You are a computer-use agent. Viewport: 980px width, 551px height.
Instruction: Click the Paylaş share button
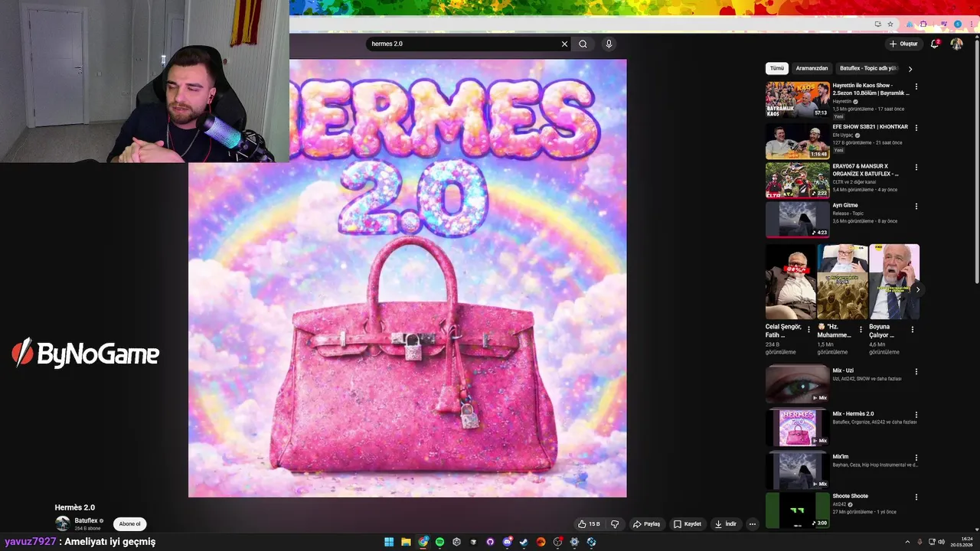click(x=646, y=524)
